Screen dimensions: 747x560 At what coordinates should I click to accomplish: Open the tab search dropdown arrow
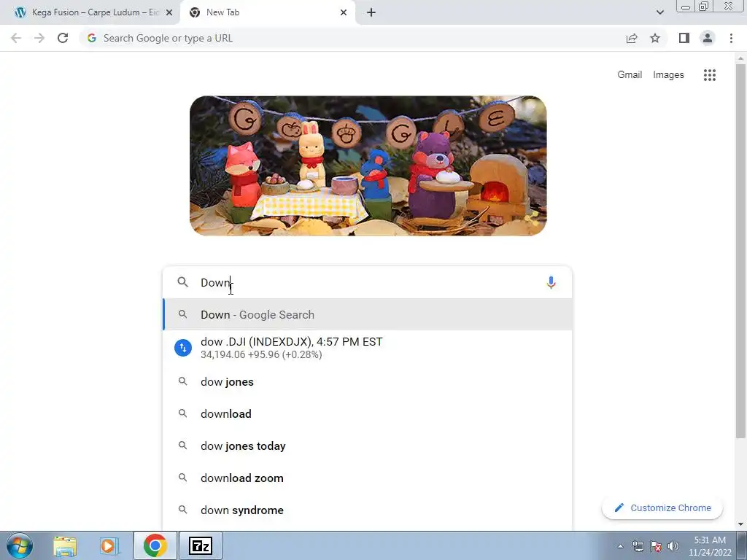[659, 12]
